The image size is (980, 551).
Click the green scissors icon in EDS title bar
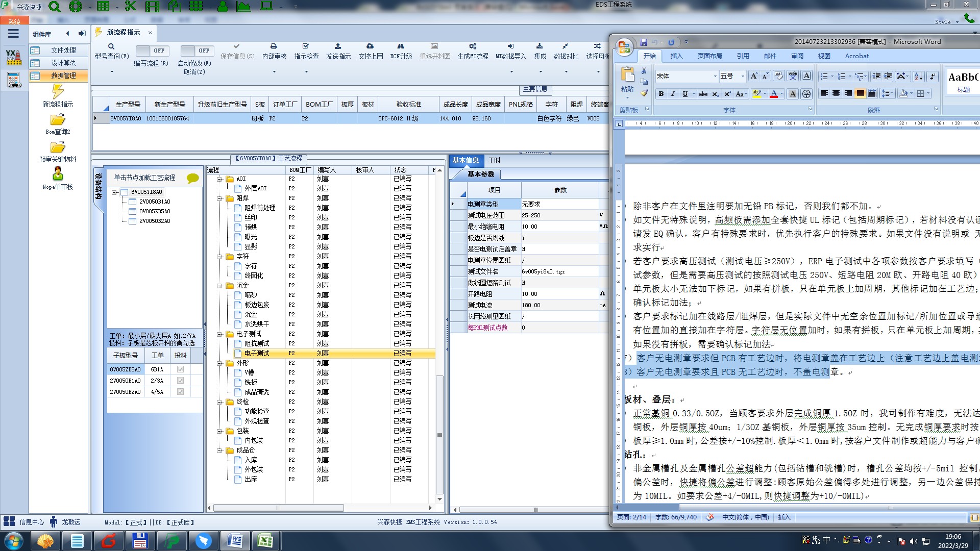coord(131,6)
